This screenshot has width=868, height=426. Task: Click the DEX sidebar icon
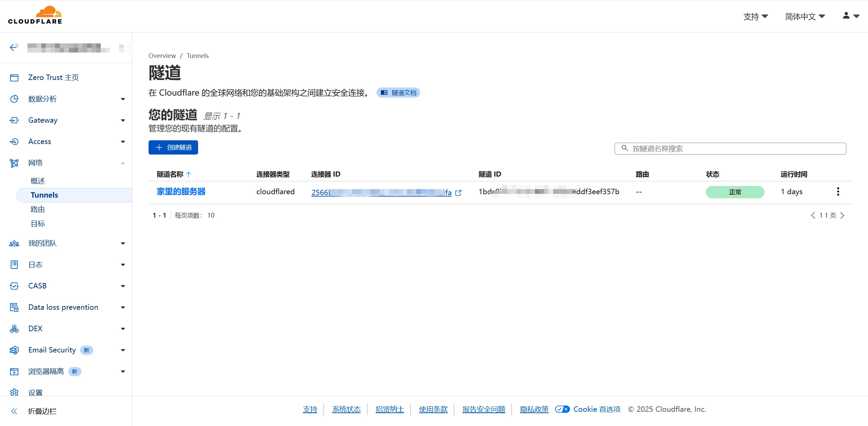(14, 328)
